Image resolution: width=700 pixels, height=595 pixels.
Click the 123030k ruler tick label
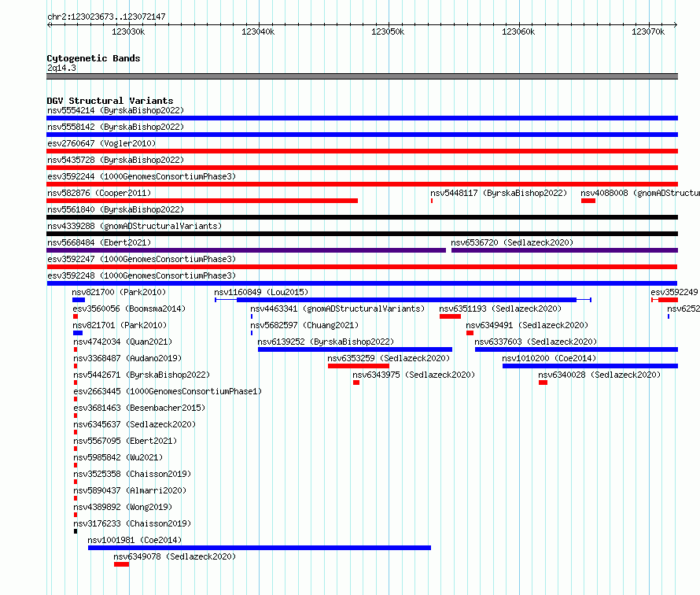pyautogui.click(x=128, y=31)
